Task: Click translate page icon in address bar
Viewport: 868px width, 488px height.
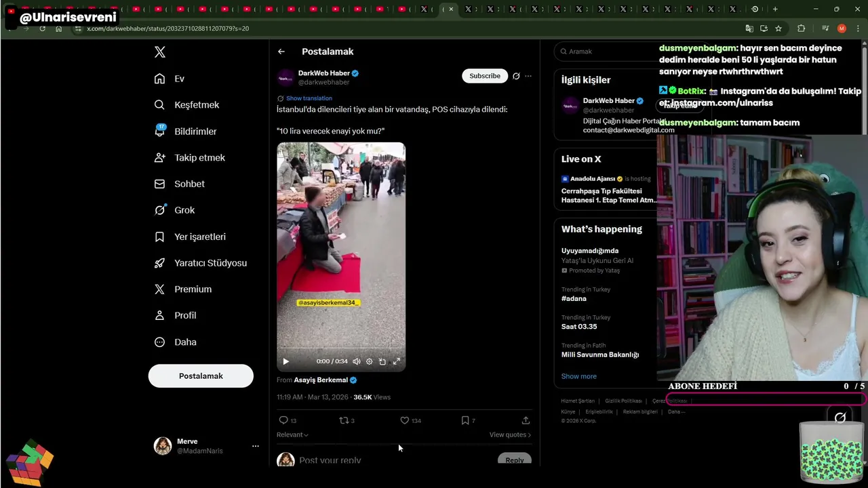Action: tap(749, 28)
